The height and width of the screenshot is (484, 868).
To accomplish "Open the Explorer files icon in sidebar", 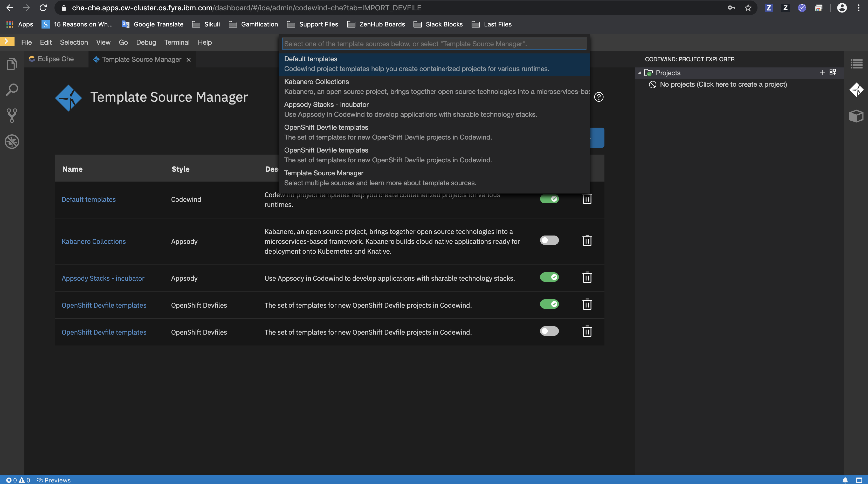I will coord(12,64).
